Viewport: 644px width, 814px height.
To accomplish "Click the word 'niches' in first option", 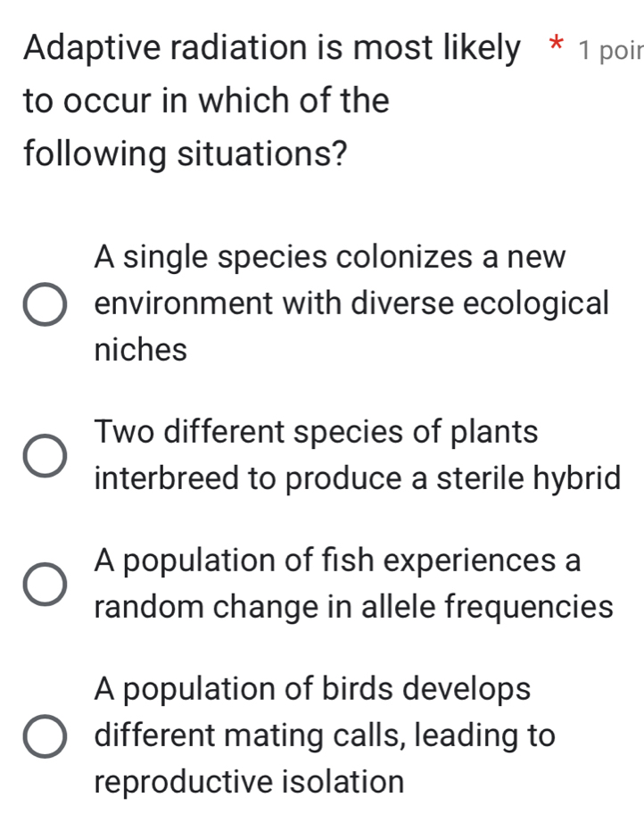I will click(x=138, y=348).
